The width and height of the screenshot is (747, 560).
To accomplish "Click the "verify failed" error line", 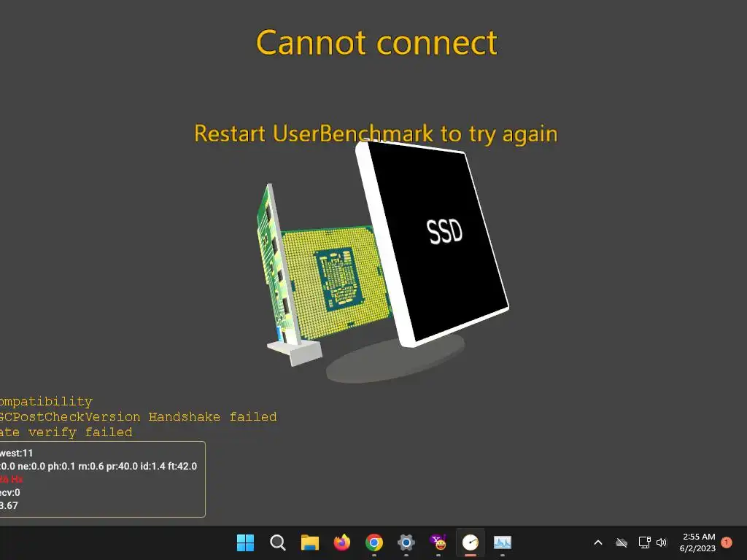I will [x=66, y=432].
